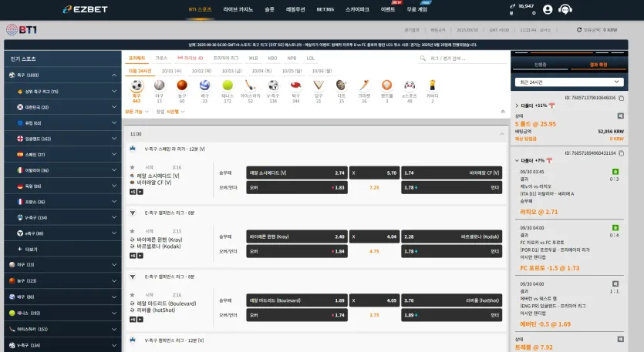Image resolution: width=644 pixels, height=352 pixels.
Task: Expand the 잉글랜드 (162) sidebar row
Action: [62, 139]
